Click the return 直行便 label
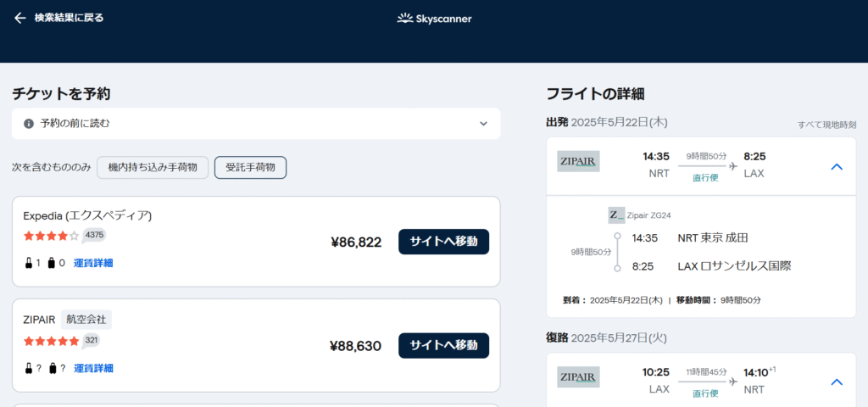Image resolution: width=868 pixels, height=407 pixels. [x=706, y=393]
